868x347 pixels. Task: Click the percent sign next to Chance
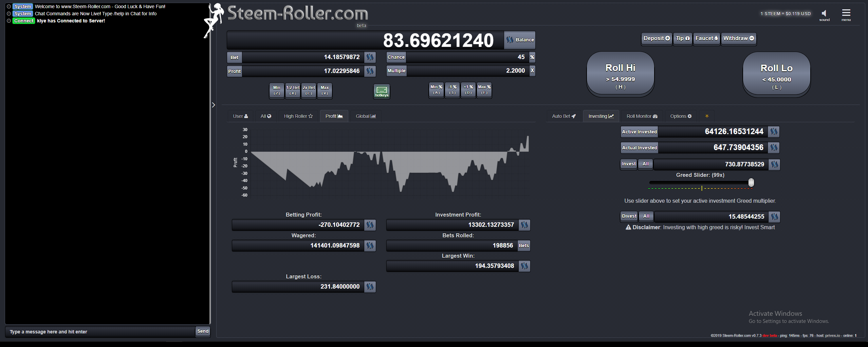[x=532, y=57]
